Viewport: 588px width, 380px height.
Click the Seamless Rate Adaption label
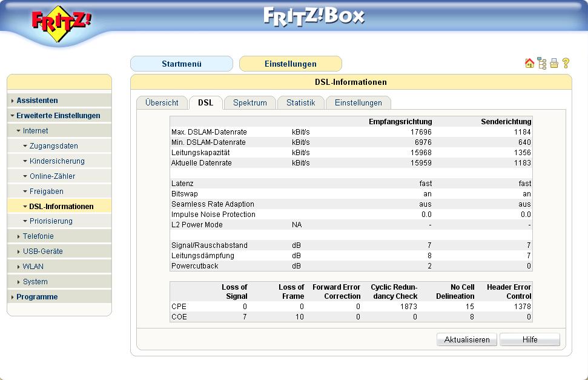pyautogui.click(x=213, y=204)
